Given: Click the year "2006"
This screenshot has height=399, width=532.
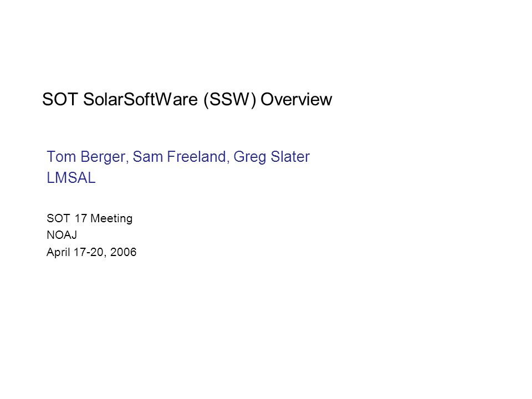Looking at the screenshot, I should (x=123, y=252).
